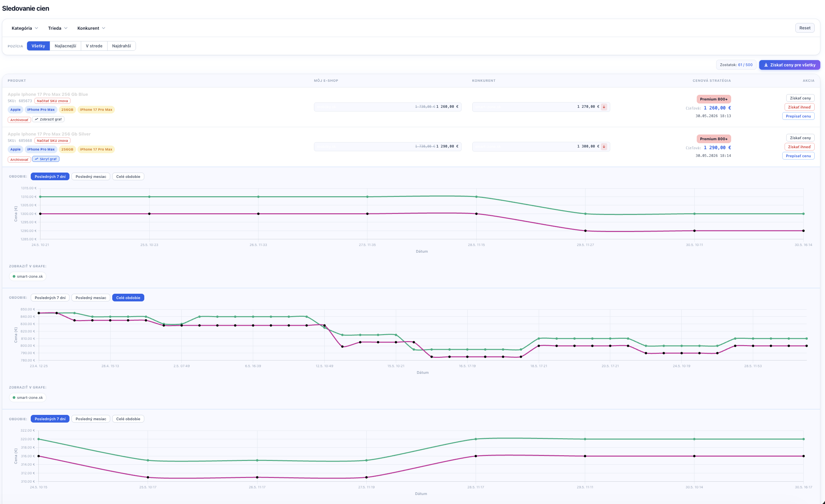This screenshot has width=825, height=504.
Task: Select Posledných 7 dní in the 310–322 € chart
Action: [x=50, y=419]
